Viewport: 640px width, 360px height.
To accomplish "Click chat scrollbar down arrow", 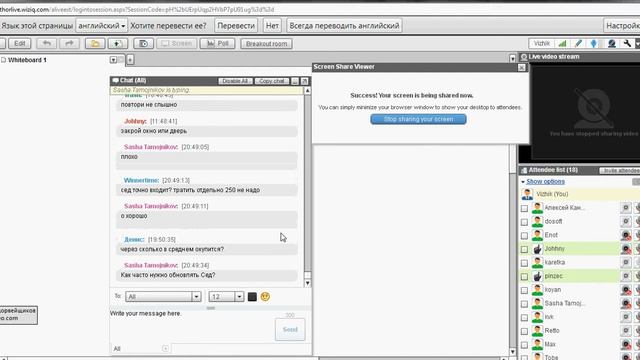I will click(307, 282).
